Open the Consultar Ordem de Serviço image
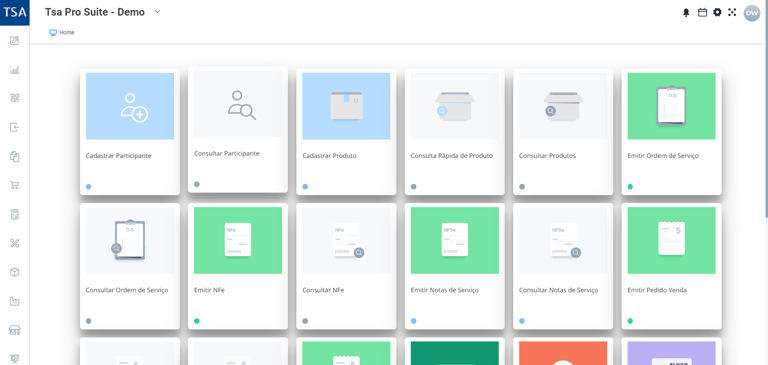The image size is (768, 365). (130, 241)
